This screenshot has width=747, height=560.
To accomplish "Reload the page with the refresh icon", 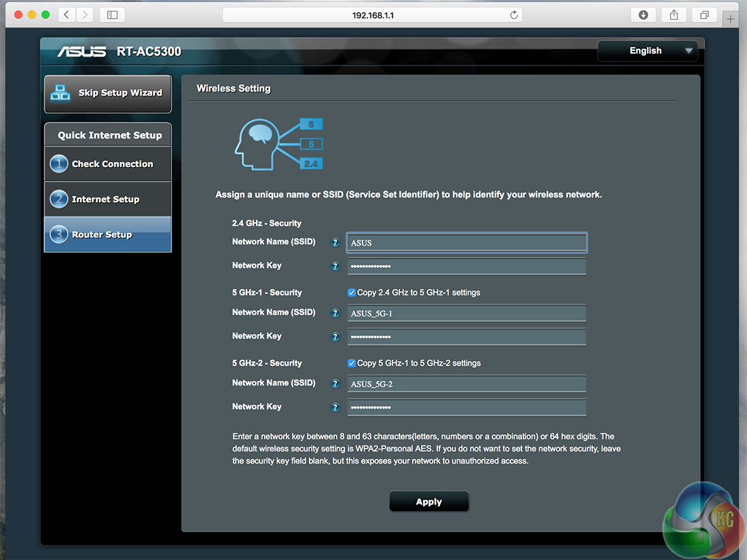I will coord(513,15).
